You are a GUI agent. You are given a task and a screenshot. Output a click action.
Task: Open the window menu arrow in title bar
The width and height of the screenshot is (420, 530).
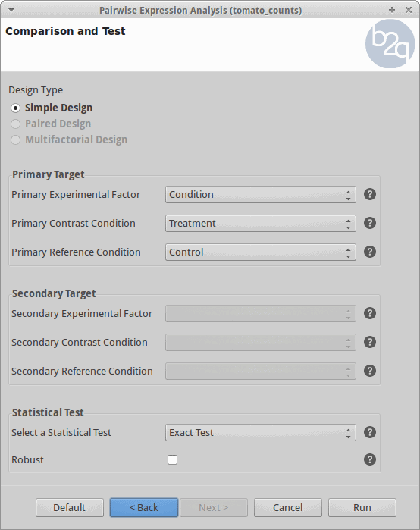11,10
